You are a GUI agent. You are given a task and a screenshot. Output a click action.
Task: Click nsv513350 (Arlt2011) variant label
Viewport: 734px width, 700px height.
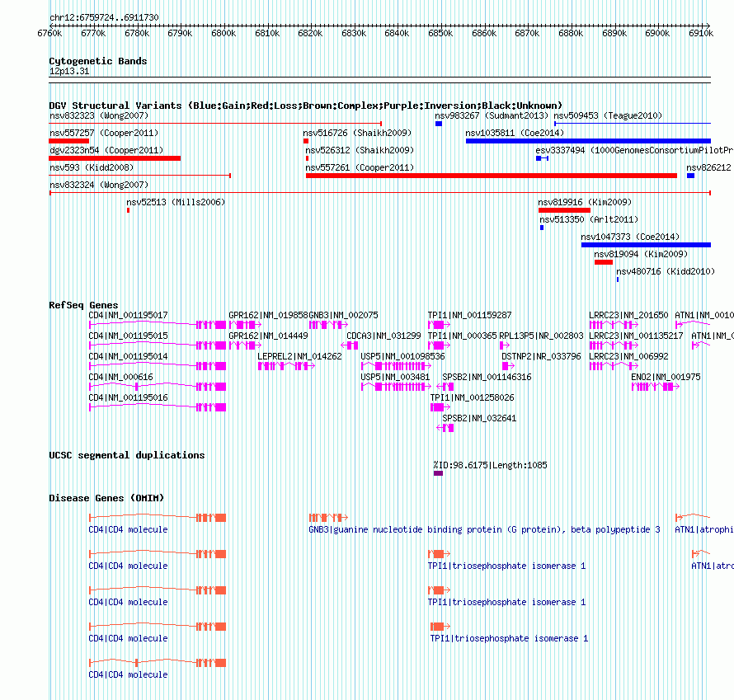pyautogui.click(x=589, y=219)
